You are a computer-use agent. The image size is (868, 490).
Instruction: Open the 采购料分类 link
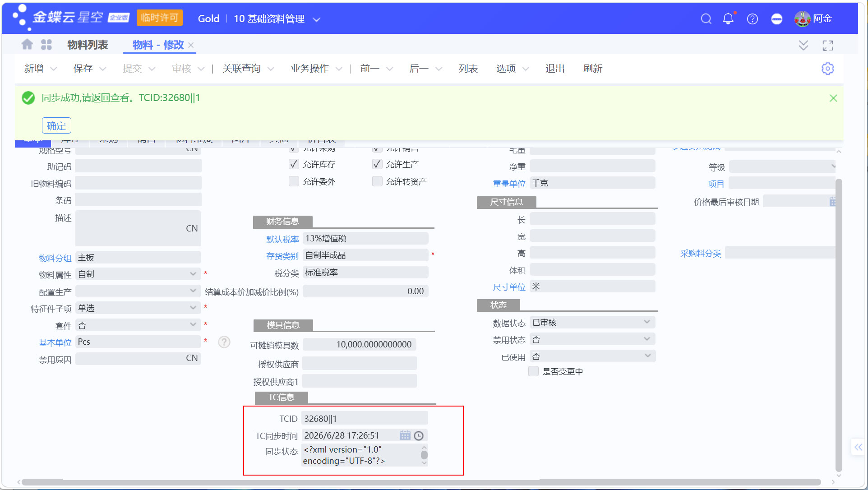(701, 254)
